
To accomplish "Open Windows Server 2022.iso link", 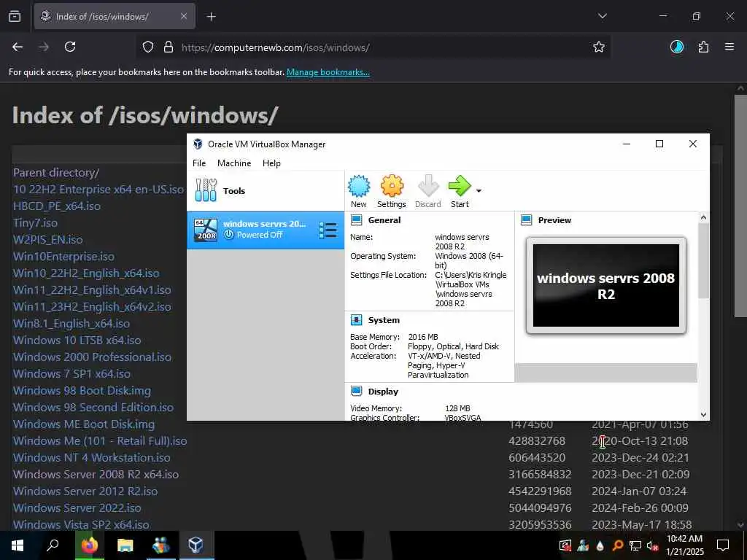I will click(77, 508).
